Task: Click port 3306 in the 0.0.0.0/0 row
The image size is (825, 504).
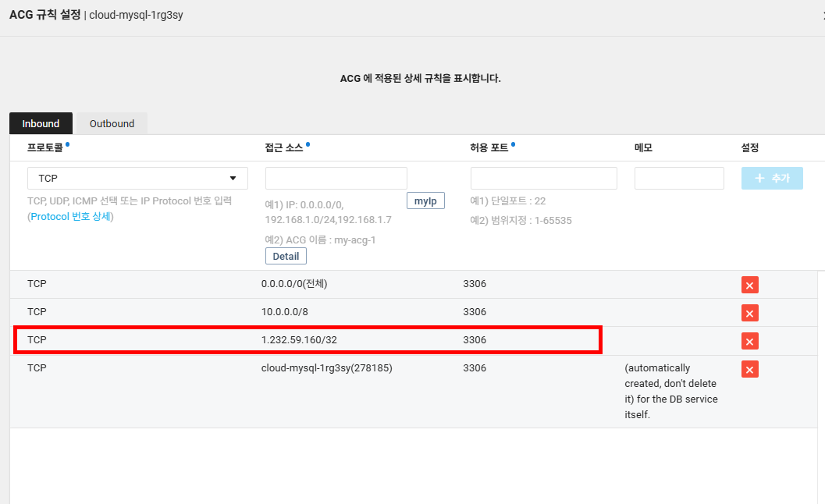Action: [x=475, y=284]
